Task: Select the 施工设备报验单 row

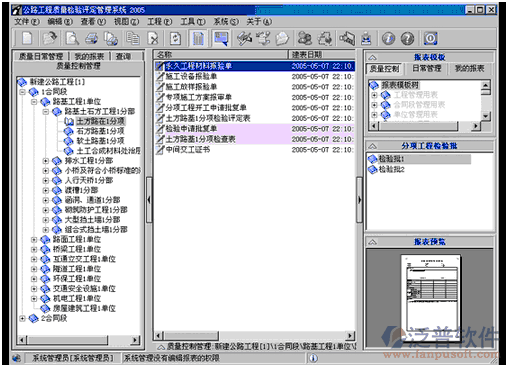Action: (x=255, y=77)
